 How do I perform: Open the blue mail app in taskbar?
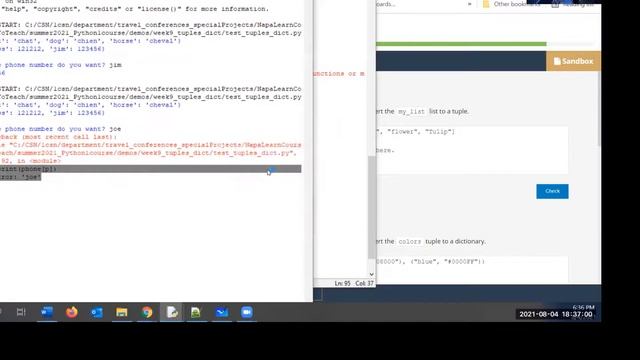[x=222, y=312]
